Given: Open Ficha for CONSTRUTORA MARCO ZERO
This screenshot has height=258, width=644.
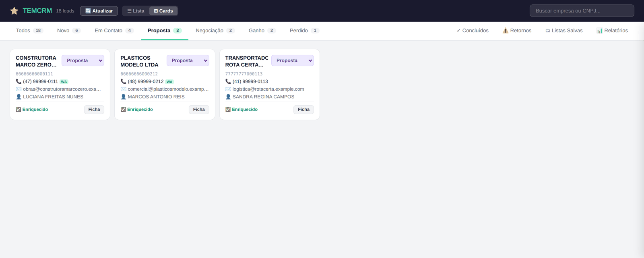Looking at the screenshot, I should 94,110.
